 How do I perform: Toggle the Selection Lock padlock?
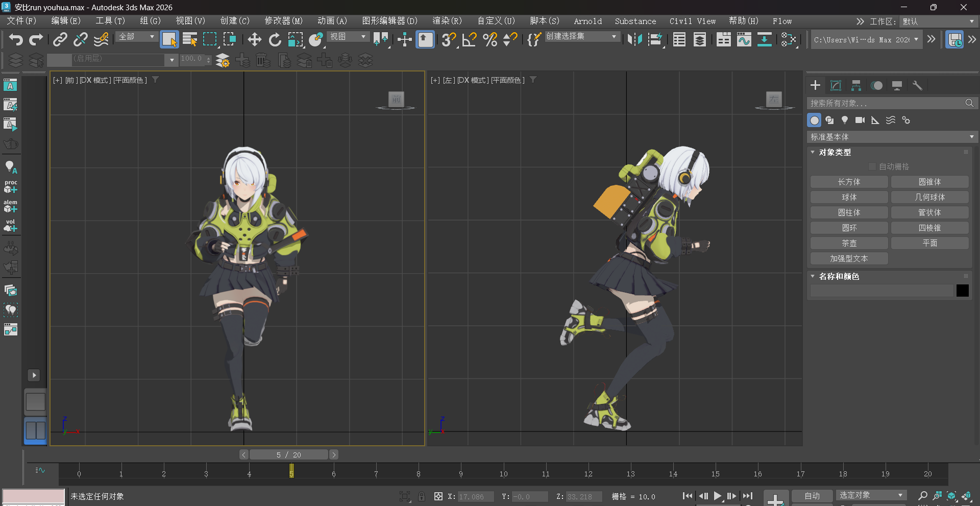pos(422,496)
